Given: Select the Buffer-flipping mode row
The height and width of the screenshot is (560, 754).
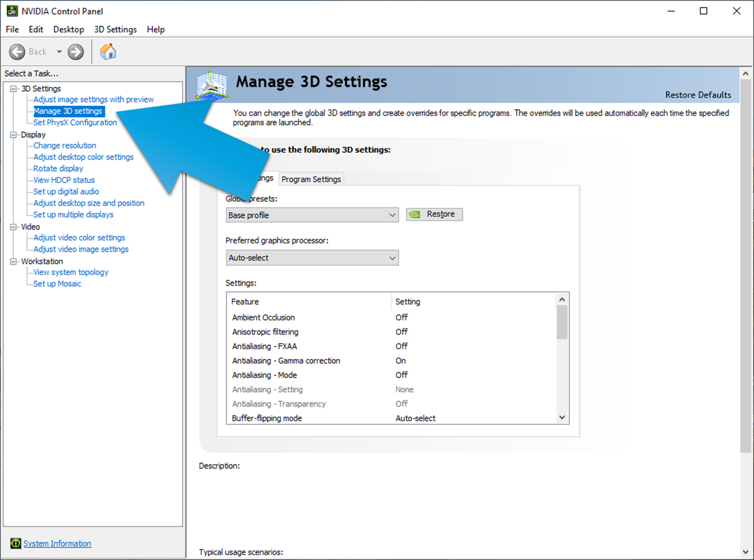Looking at the screenshot, I should (x=391, y=418).
